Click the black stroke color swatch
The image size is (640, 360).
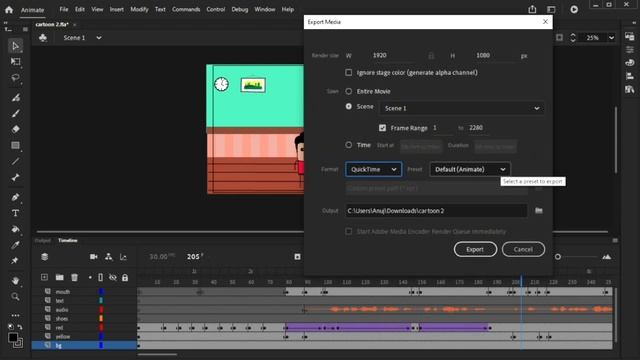coord(13,338)
